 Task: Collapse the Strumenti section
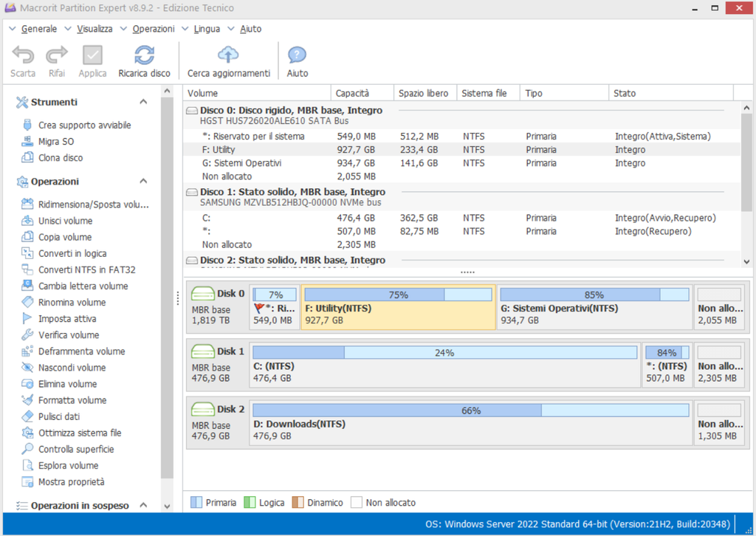point(143,102)
